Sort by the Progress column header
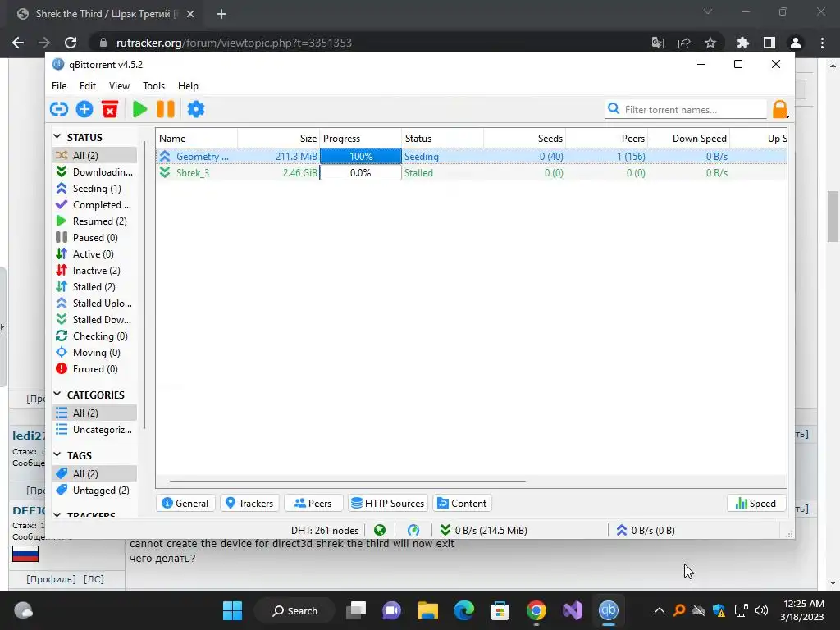The width and height of the screenshot is (840, 630). coord(361,138)
